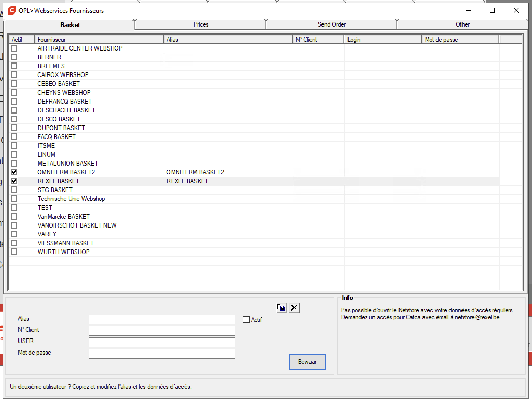Viewport: 532px width, 402px height.
Task: Check the FACQ BASKET checkbox
Action: click(14, 137)
